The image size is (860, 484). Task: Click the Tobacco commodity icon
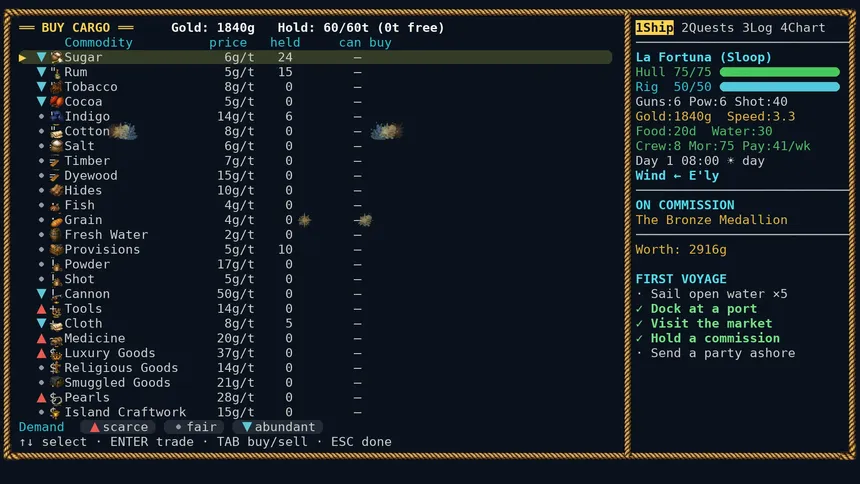tap(56, 87)
